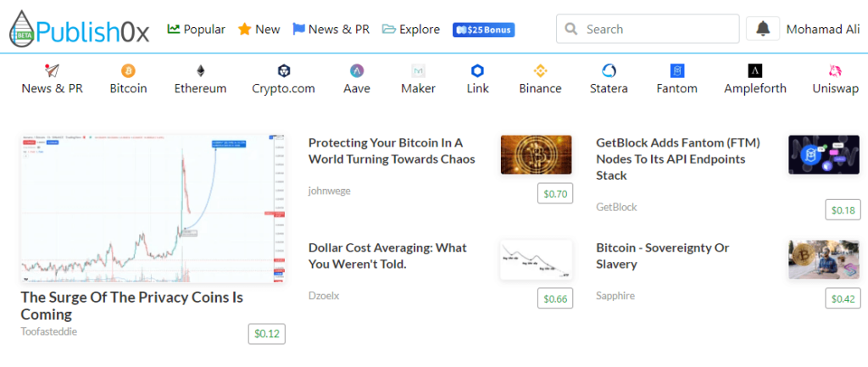
Task: Select the Bitcoin category icon
Action: pos(128,70)
